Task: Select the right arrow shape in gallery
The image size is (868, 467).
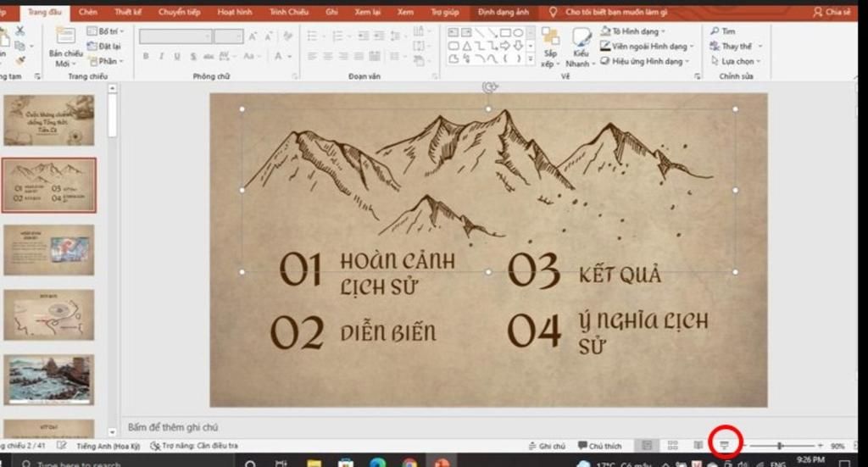Action: click(505, 46)
